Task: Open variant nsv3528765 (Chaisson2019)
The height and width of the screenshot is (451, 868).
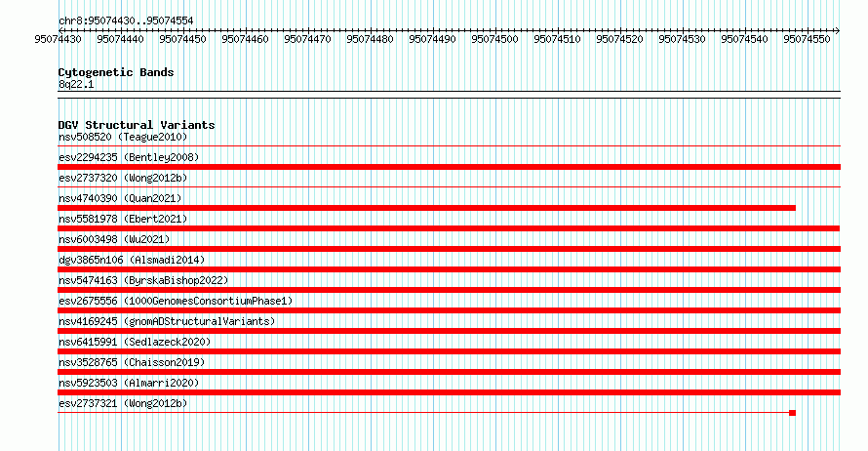Action: pos(132,362)
